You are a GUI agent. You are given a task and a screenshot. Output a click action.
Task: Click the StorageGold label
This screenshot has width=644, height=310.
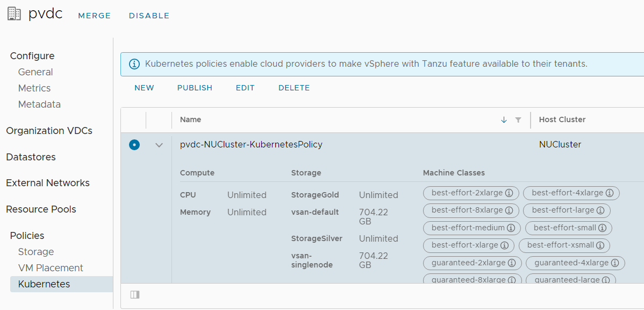tap(315, 195)
